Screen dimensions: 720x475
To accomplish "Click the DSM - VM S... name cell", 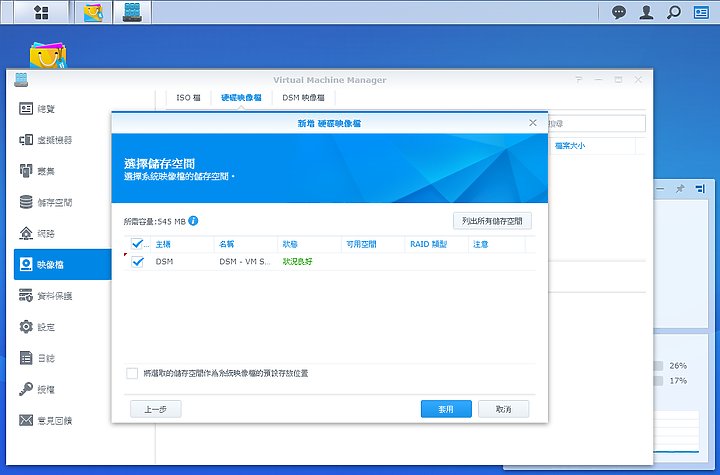I will 245,261.
